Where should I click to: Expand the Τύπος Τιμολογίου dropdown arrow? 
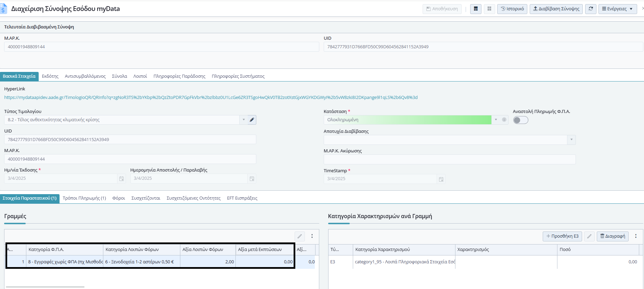244,120
